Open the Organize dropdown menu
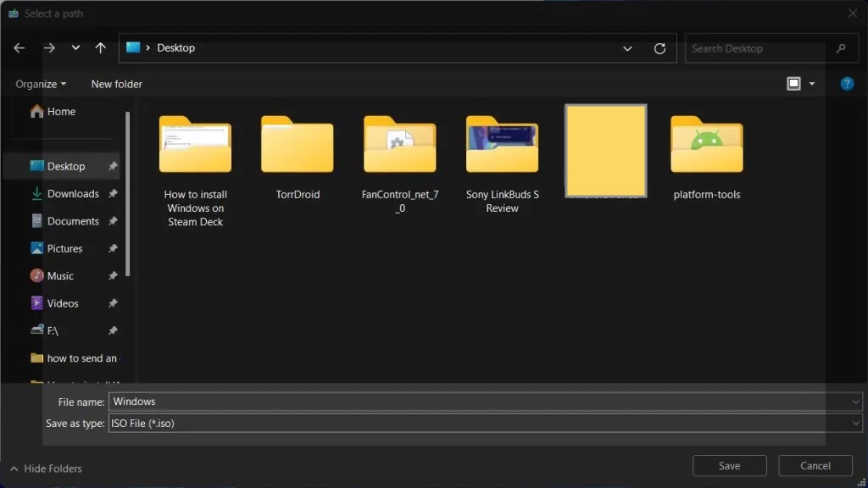The height and width of the screenshot is (488, 868). click(41, 84)
